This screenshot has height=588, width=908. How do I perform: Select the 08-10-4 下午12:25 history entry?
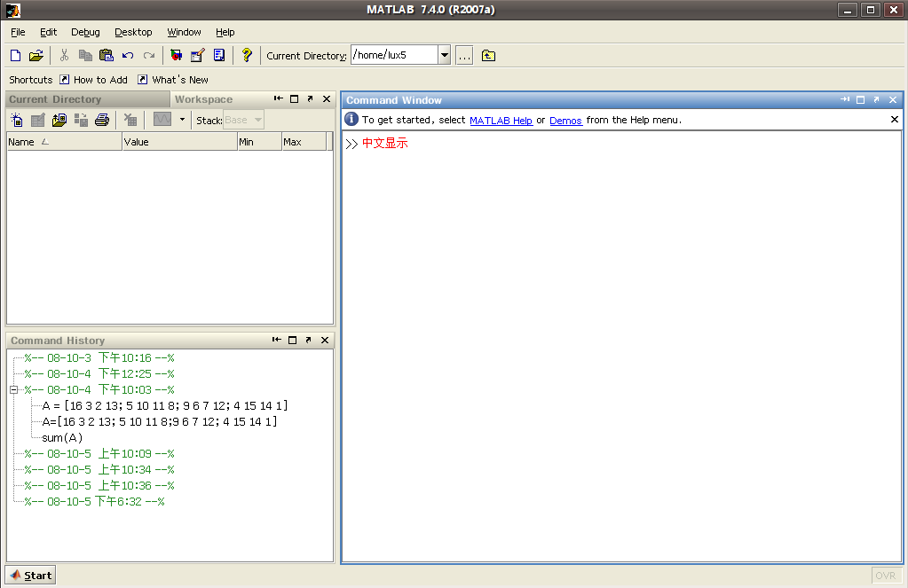pyautogui.click(x=99, y=374)
